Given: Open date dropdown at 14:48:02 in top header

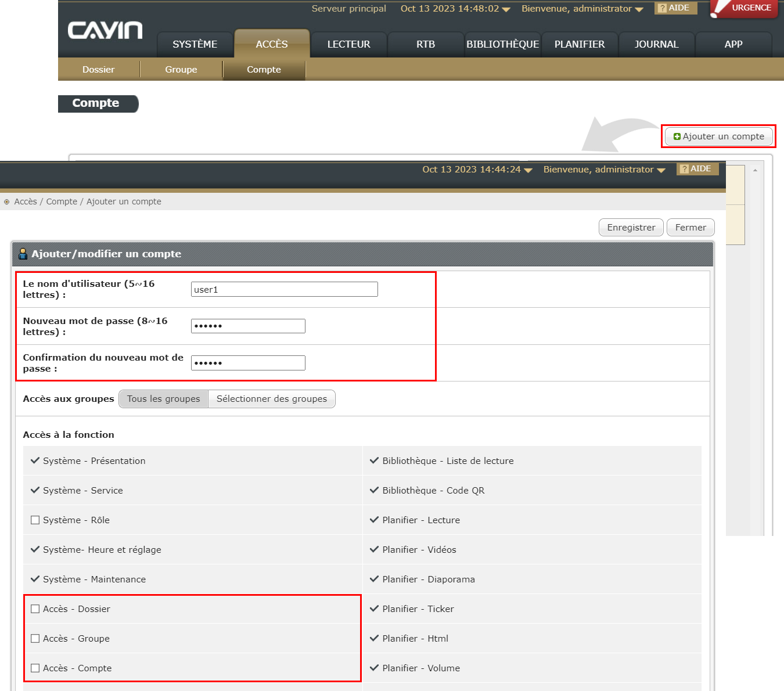Looking at the screenshot, I should pos(455,9).
